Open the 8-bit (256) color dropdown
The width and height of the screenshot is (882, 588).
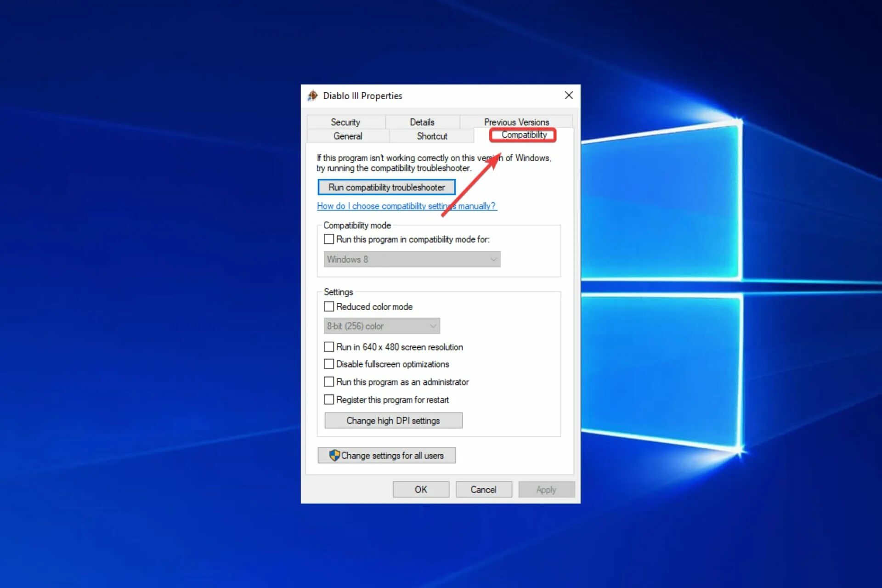[382, 326]
